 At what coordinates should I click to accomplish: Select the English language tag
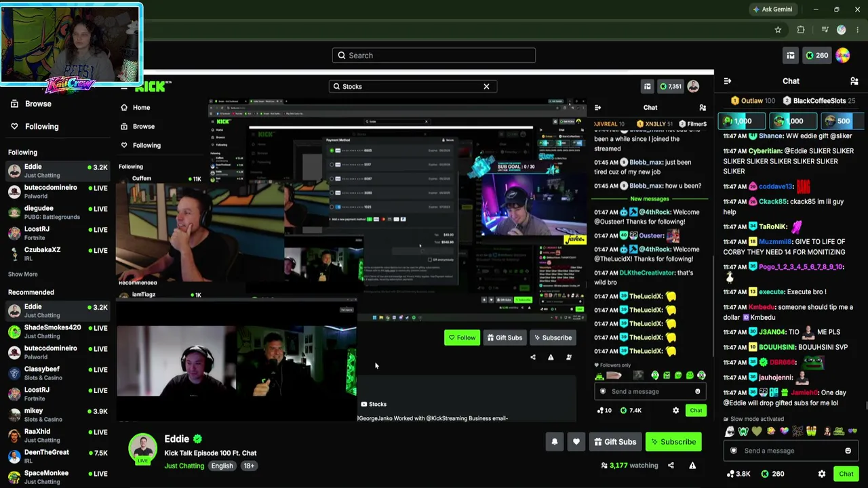tap(222, 466)
